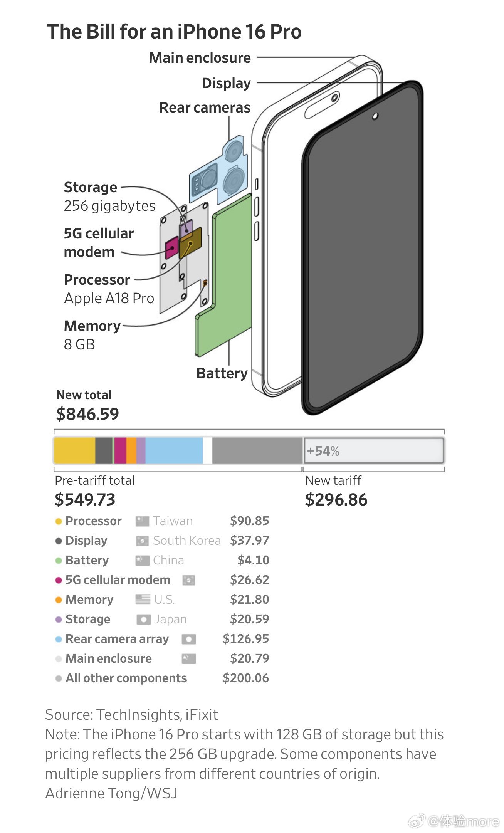
Task: Click the magenta 5G cellular modem legend dot
Action: point(59,580)
